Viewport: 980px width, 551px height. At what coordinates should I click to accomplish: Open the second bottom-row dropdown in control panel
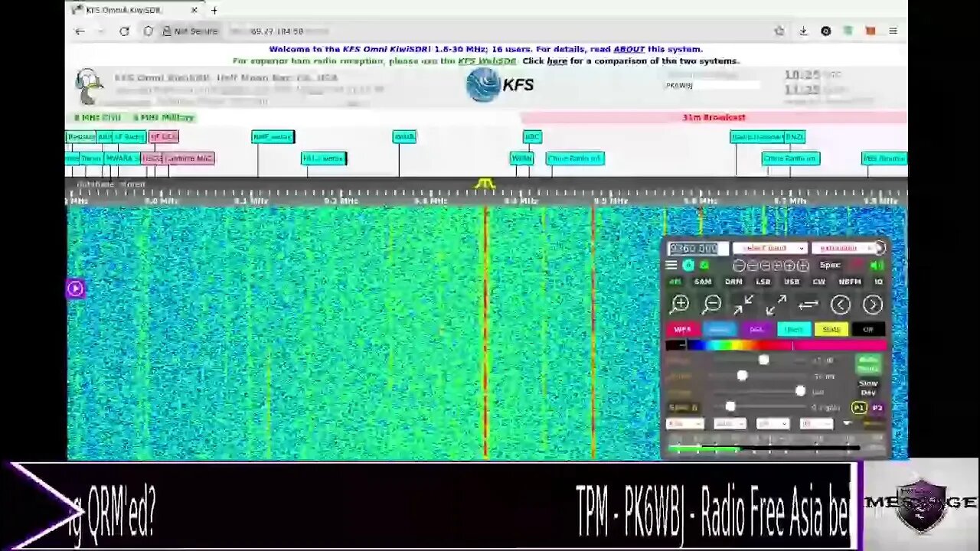pyautogui.click(x=730, y=423)
